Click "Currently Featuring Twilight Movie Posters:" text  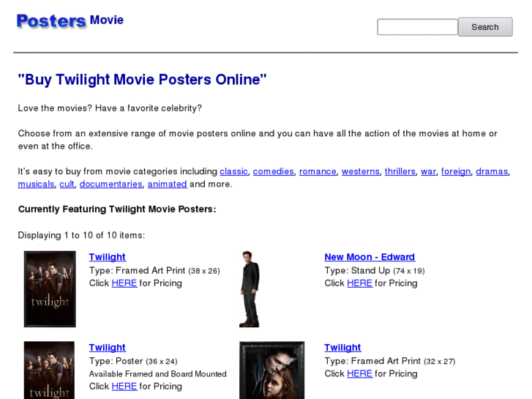coord(117,209)
